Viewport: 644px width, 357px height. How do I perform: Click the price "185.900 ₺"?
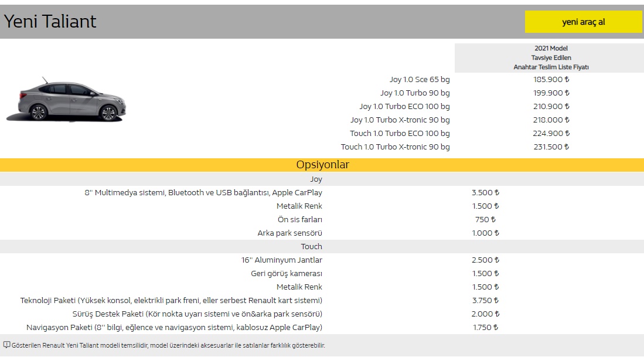click(551, 79)
